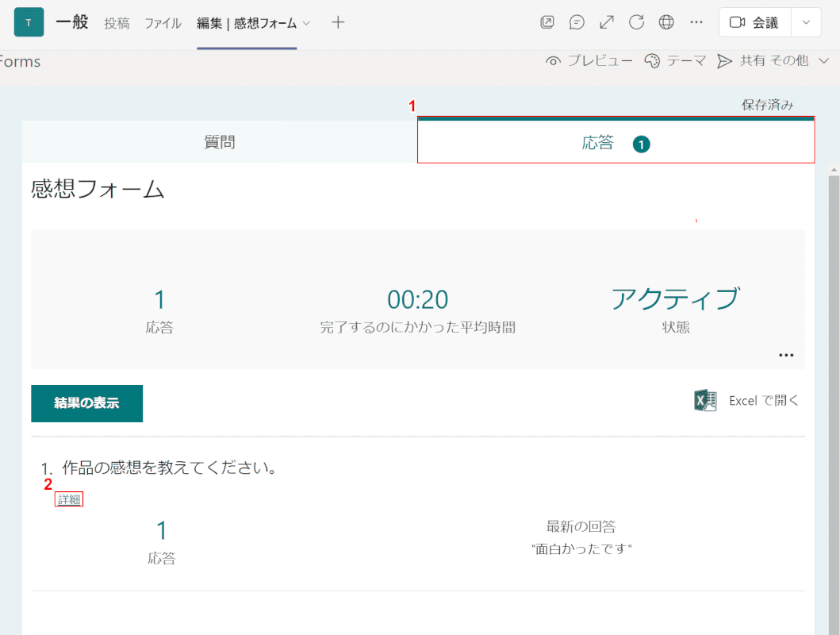Switch to the 質問 tab
This screenshot has width=840, height=635.
[x=220, y=142]
